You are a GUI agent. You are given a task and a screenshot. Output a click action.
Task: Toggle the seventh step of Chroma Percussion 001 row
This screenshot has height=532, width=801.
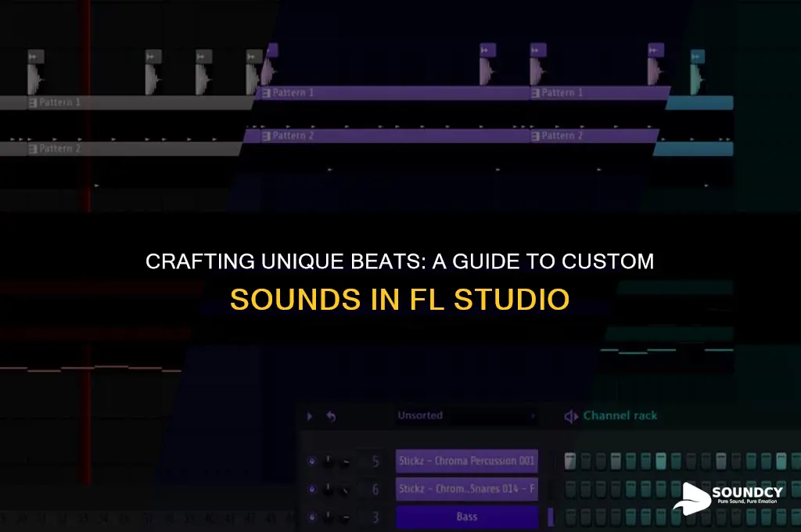661,461
